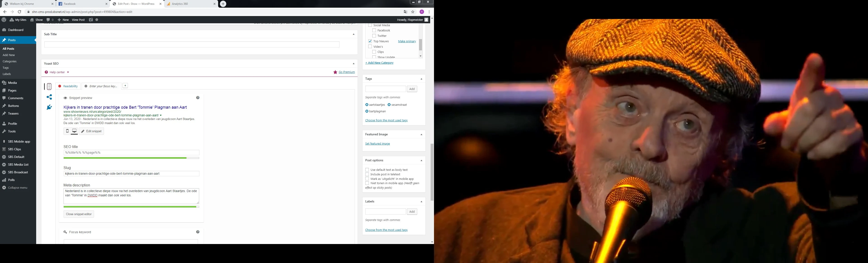This screenshot has width=868, height=263.
Task: Enable 'Include post in teletext' option
Action: point(367,174)
